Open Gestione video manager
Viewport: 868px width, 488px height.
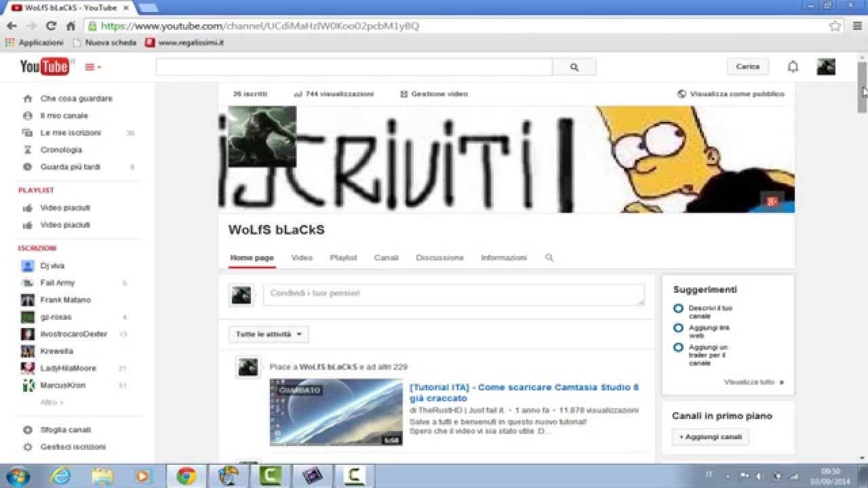(434, 94)
